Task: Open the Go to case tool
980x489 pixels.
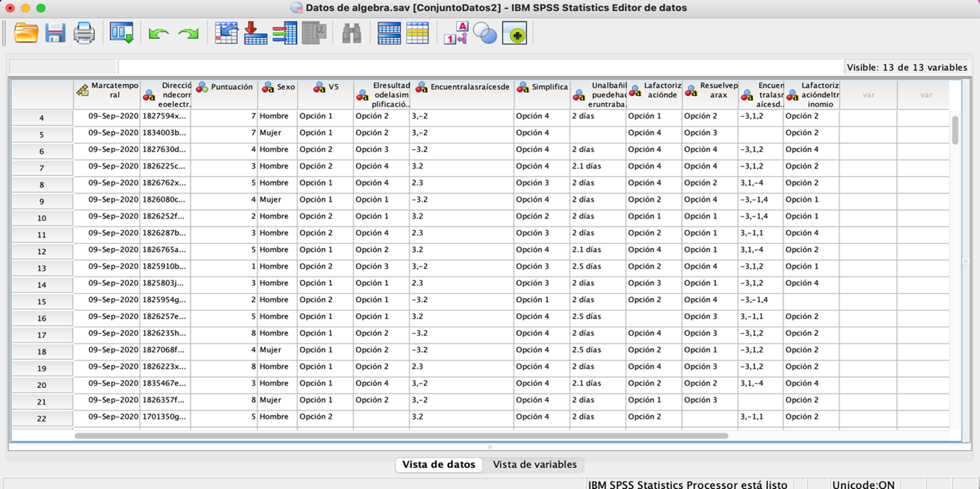Action: tap(226, 33)
